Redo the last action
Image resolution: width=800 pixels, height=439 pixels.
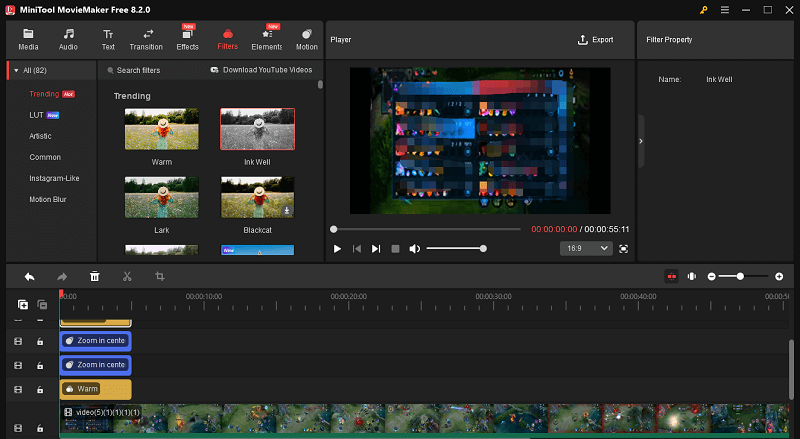click(62, 276)
